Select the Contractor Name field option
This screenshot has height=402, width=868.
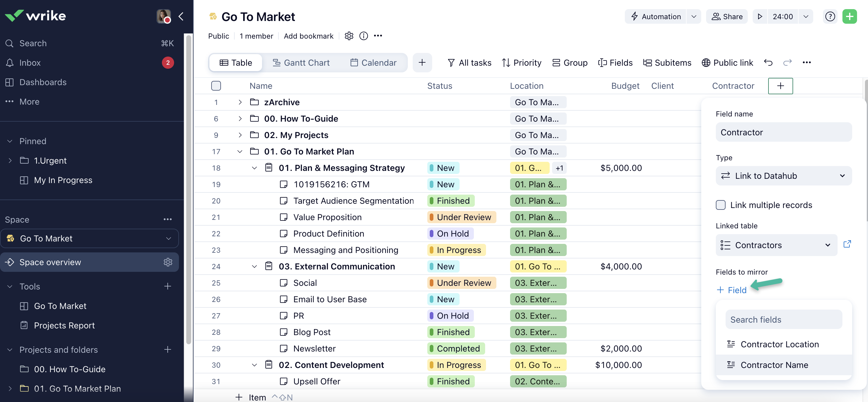774,365
